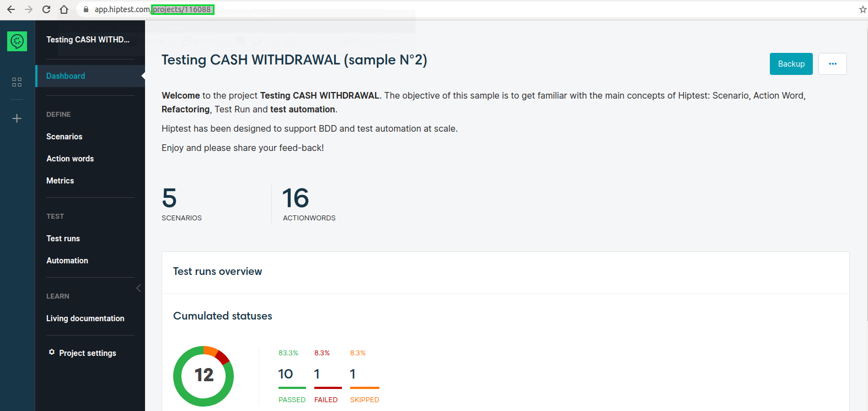Viewport: 868px width, 411px height.
Task: Open Dashboard in the sidebar
Action: [x=66, y=76]
